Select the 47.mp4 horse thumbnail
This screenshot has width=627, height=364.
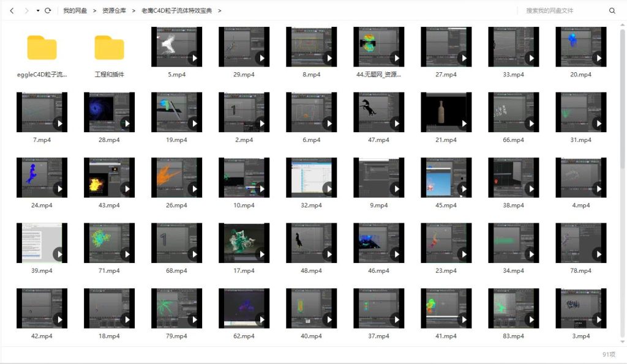pyautogui.click(x=378, y=112)
